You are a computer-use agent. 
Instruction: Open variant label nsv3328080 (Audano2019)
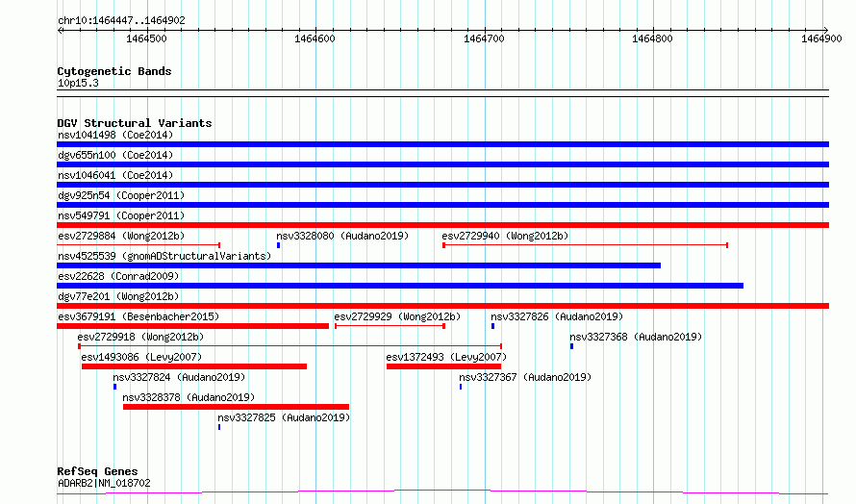pyautogui.click(x=342, y=236)
